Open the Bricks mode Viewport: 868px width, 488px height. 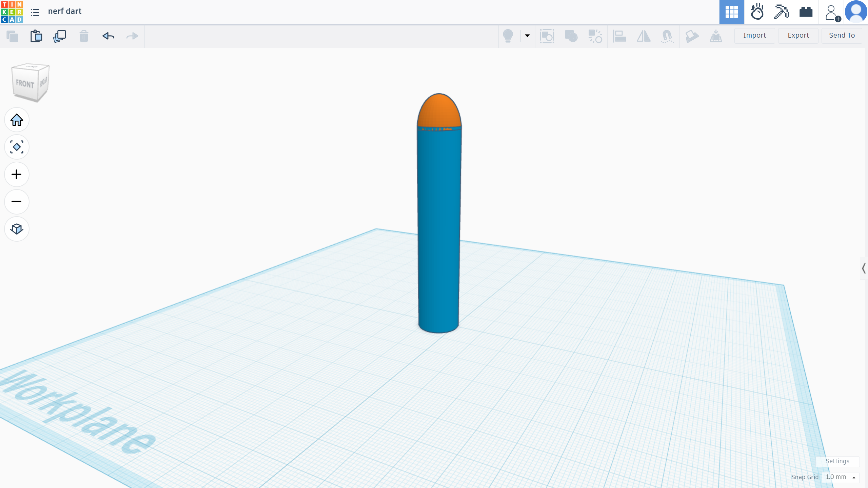tap(806, 12)
